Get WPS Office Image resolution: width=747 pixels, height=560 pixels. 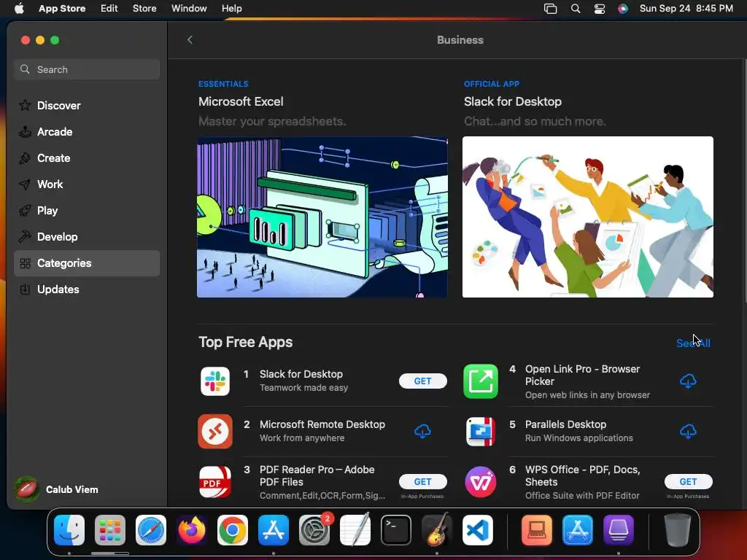[689, 482]
